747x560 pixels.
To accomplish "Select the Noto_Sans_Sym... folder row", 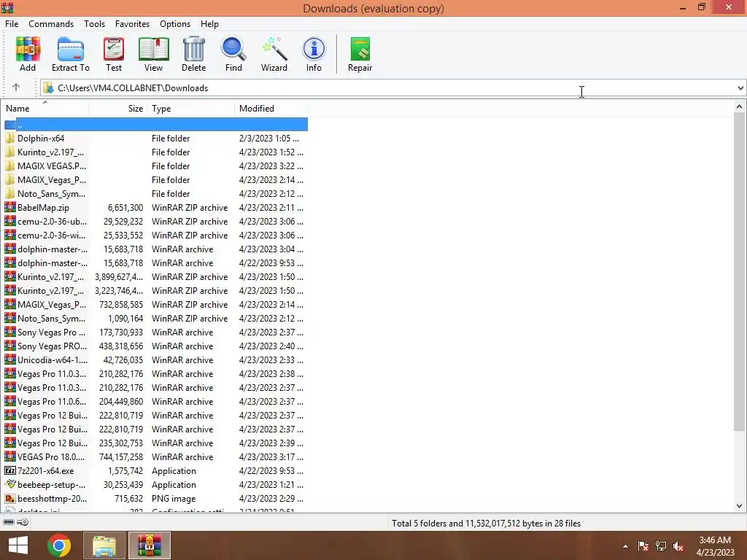I will tap(156, 193).
